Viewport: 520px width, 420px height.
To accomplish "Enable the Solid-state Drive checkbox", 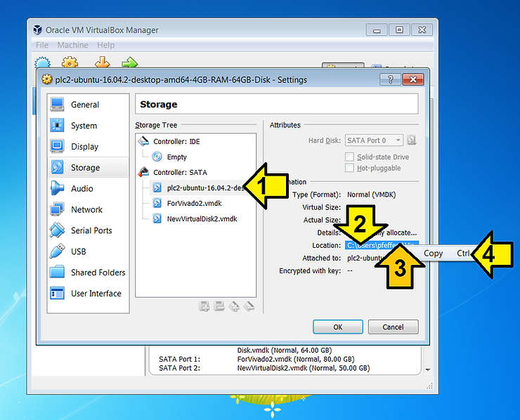I will 351,157.
